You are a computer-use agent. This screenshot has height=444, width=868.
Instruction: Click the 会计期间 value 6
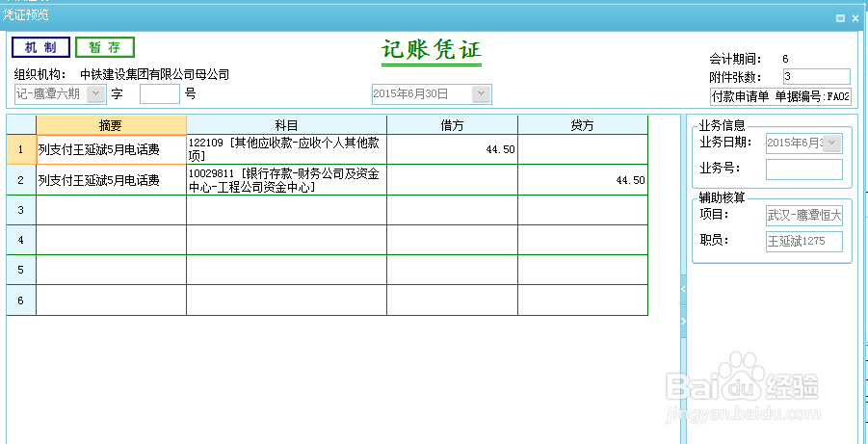tap(785, 59)
